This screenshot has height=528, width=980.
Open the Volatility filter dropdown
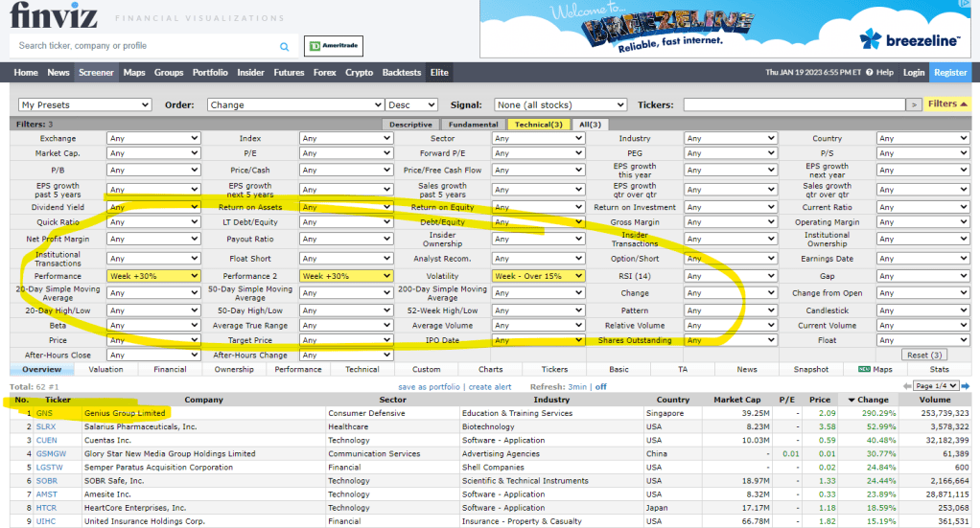coord(538,276)
